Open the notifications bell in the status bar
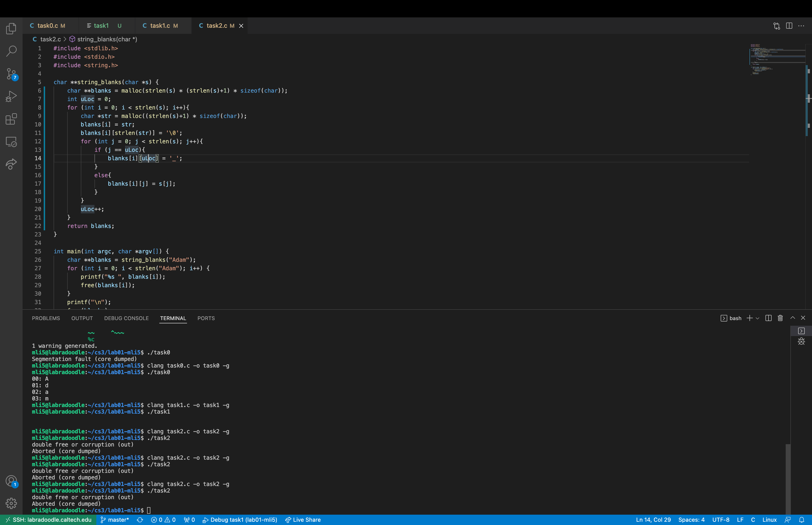This screenshot has width=812, height=525. 801,520
